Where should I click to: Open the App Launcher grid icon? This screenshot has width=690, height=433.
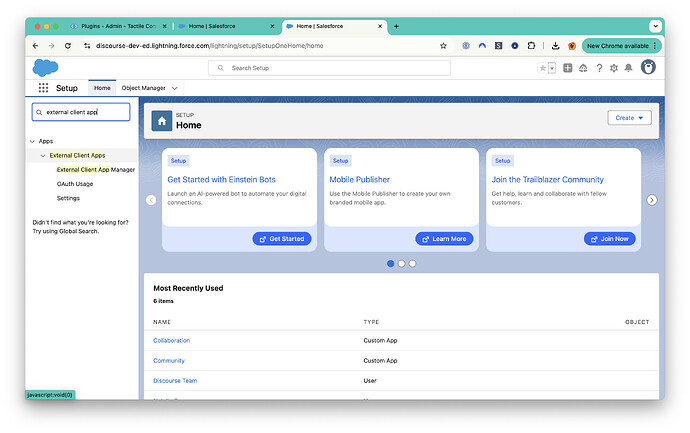pyautogui.click(x=43, y=88)
